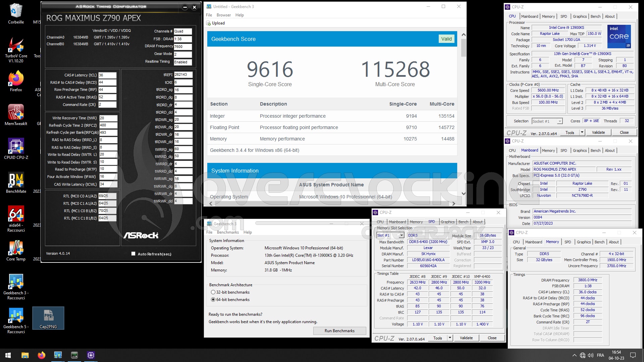Viewport: 644px width, 362px height.
Task: Open Benchmarks menu in Geekbench 3 window
Action: [x=228, y=232]
